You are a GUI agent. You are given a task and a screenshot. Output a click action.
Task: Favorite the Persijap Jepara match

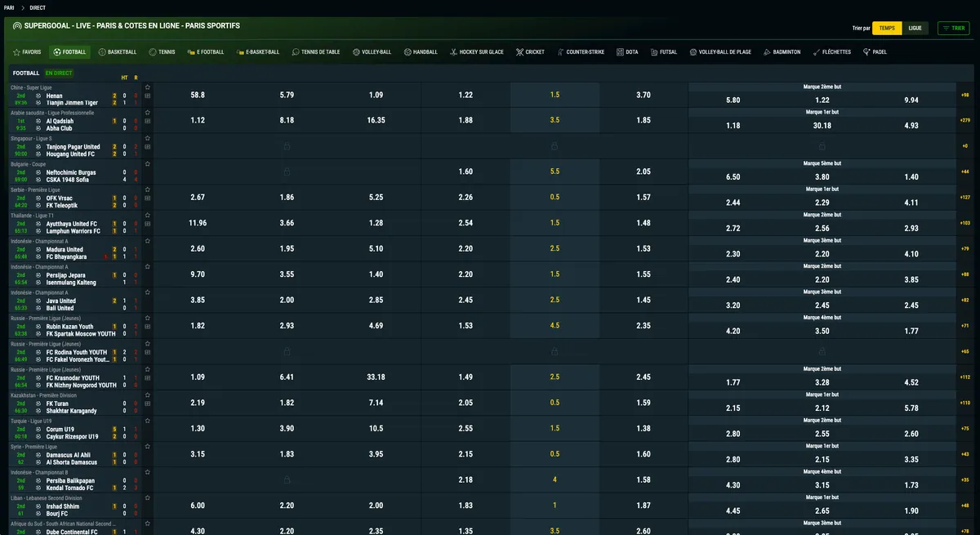(x=148, y=267)
